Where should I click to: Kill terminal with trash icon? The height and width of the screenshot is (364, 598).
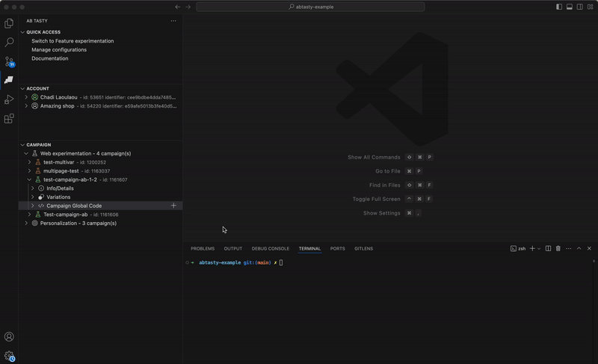click(558, 248)
